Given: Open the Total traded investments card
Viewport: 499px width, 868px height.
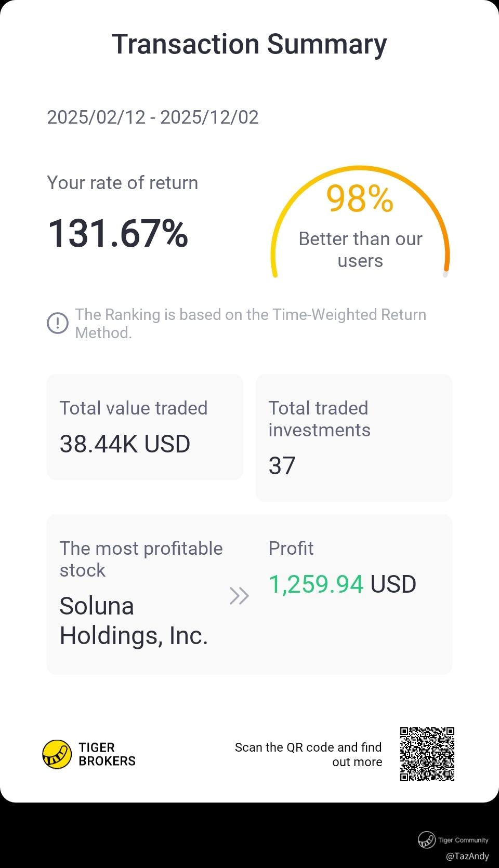Looking at the screenshot, I should coord(353,437).
